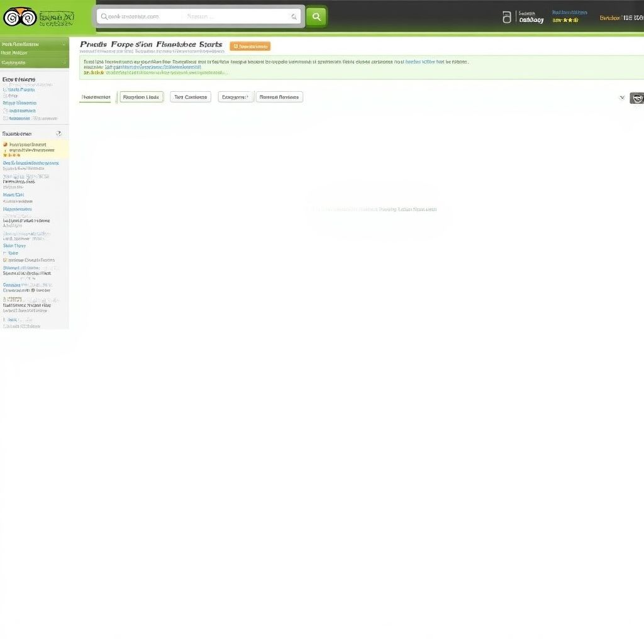Tick the checkbox in lower sidebar list
The width and height of the screenshot is (644, 644).
5,260
